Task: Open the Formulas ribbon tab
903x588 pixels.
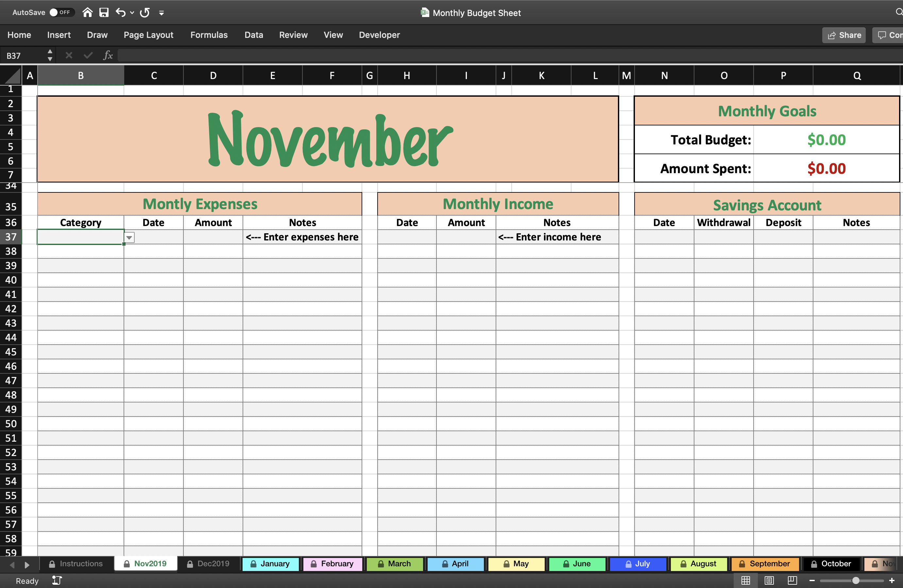Action: click(x=209, y=35)
